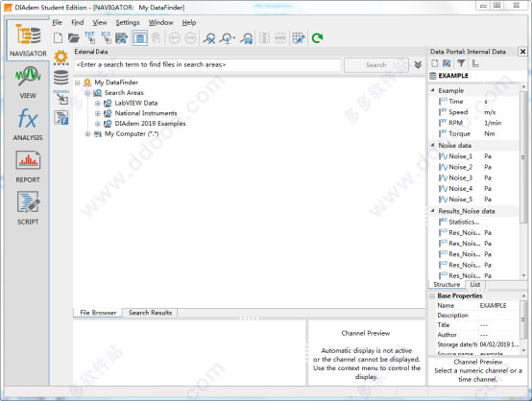Open the File menu

tap(57, 22)
